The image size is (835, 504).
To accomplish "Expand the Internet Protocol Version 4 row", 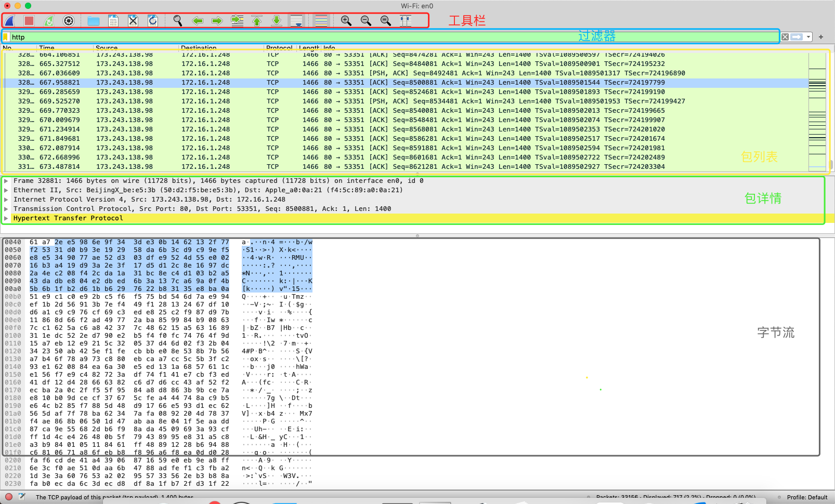I will [x=6, y=200].
